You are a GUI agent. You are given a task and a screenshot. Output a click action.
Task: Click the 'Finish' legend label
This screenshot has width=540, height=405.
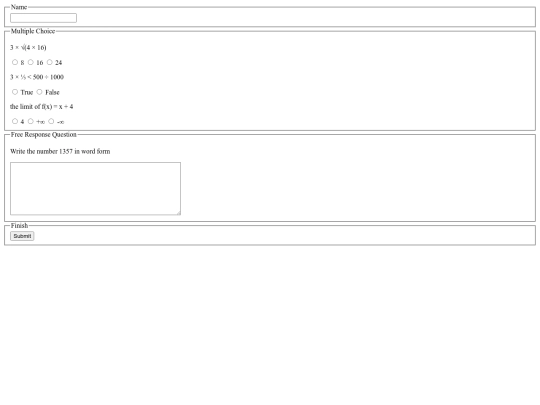[19, 226]
